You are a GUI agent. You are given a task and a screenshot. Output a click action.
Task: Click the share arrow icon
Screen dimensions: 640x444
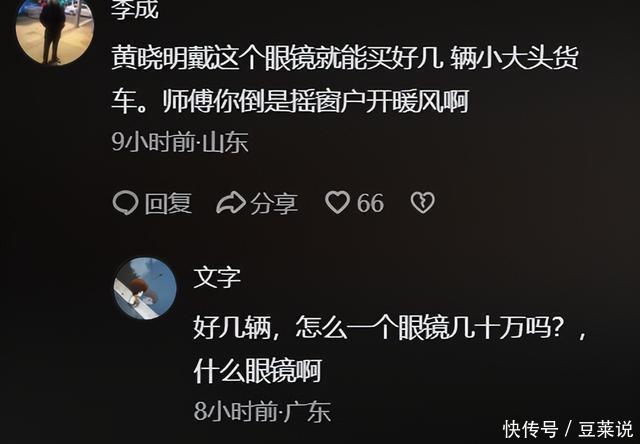pyautogui.click(x=231, y=203)
